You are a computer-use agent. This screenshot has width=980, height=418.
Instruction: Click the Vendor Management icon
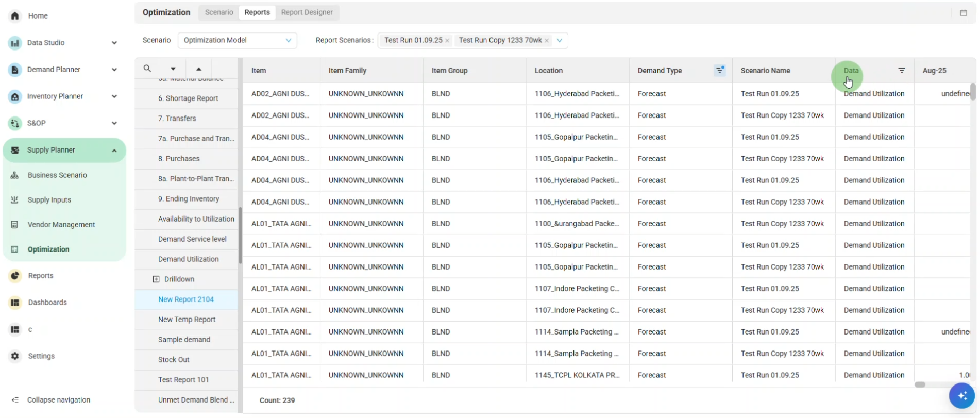coord(14,225)
